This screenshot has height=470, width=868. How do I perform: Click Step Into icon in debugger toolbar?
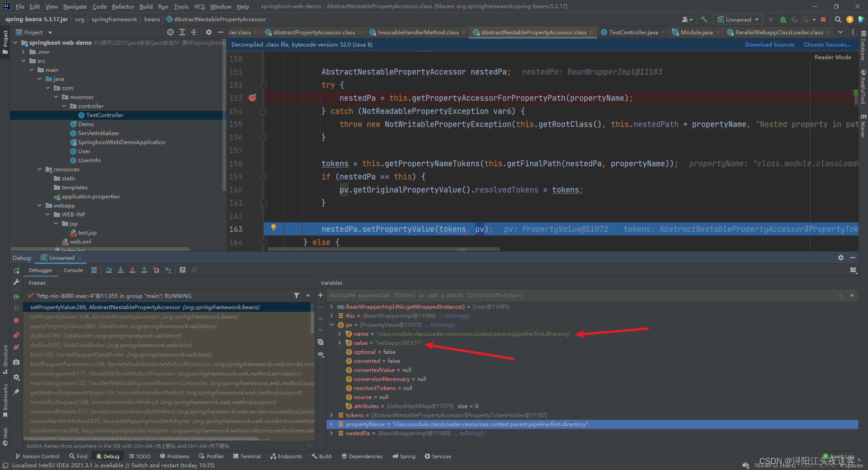click(x=121, y=270)
